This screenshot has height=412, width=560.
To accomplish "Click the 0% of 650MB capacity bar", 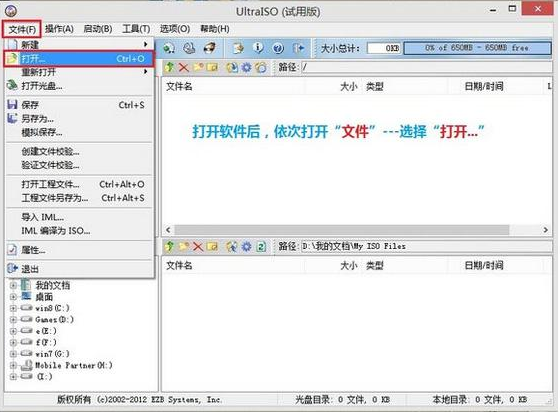I will point(478,48).
